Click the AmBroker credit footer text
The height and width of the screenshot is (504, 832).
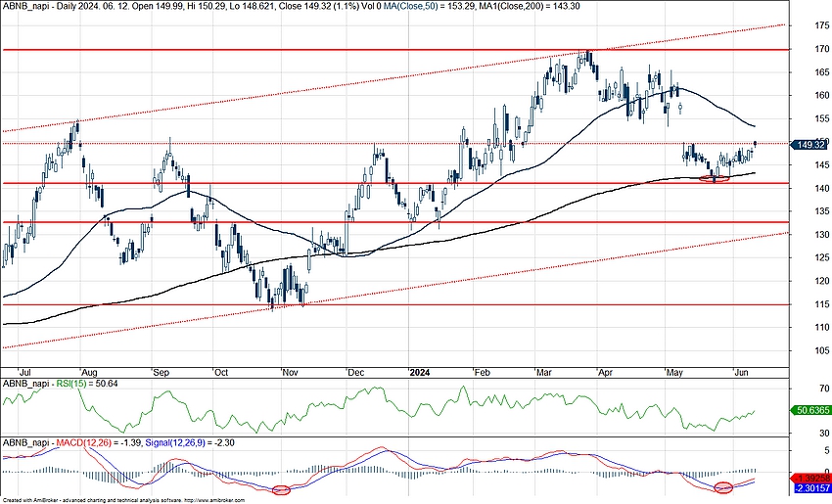[x=123, y=500]
